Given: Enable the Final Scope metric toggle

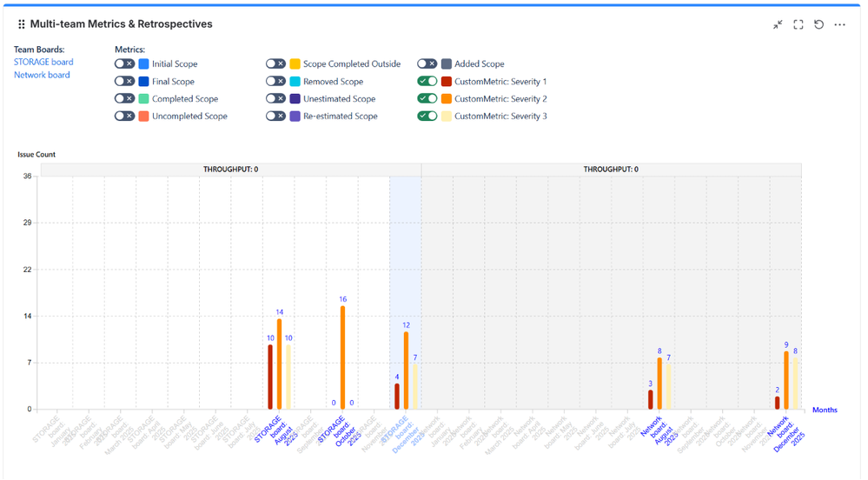Looking at the screenshot, I should [x=124, y=81].
